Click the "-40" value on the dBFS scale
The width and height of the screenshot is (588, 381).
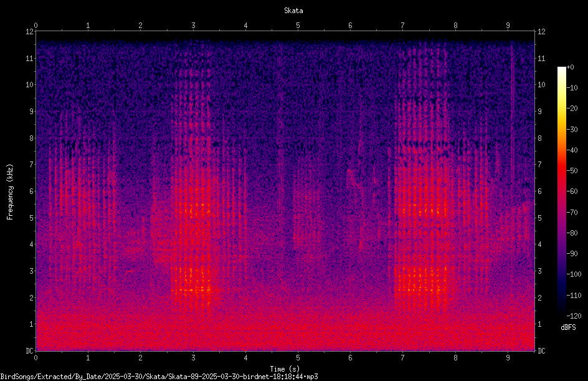tap(572, 150)
